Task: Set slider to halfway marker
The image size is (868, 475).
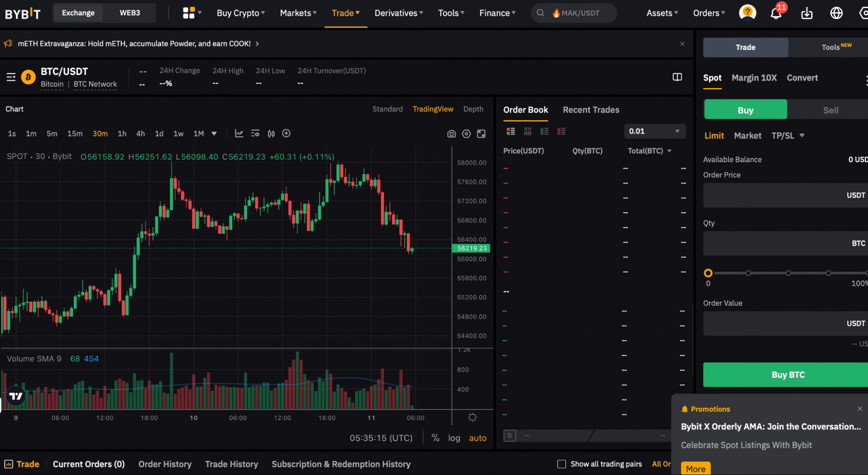Action: click(788, 273)
